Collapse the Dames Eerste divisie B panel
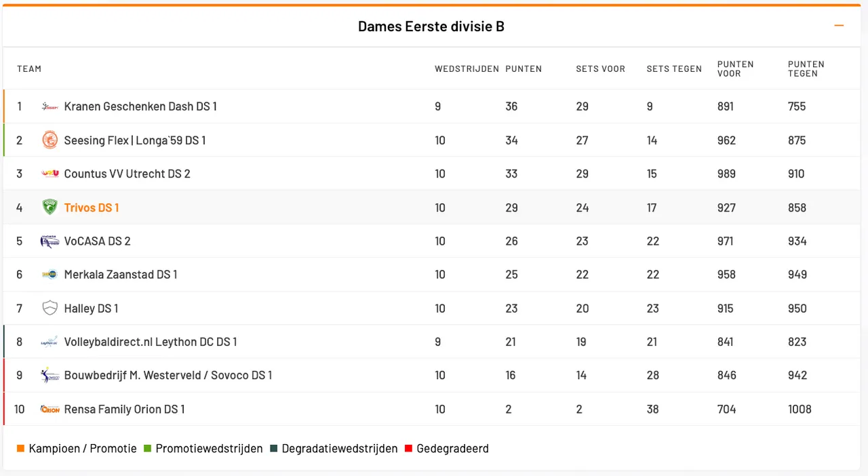This screenshot has height=476, width=868. [839, 26]
